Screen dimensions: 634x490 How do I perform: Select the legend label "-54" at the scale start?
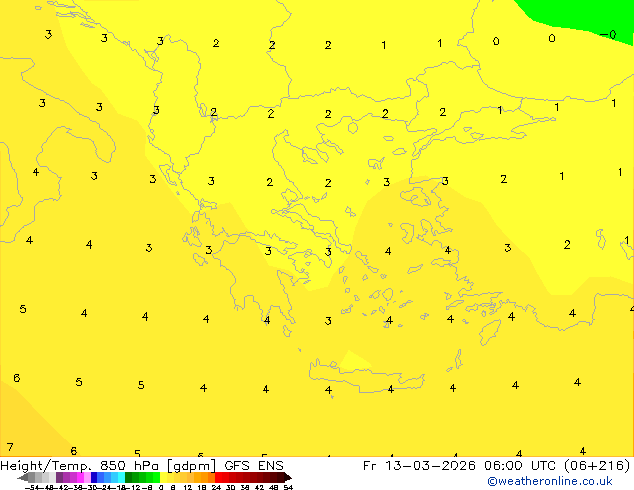32,487
